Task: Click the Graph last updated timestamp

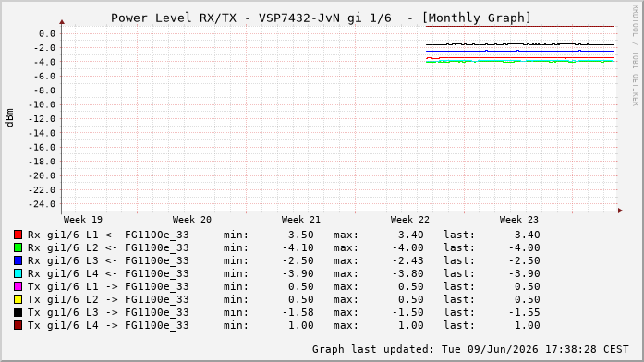Action: [470, 349]
